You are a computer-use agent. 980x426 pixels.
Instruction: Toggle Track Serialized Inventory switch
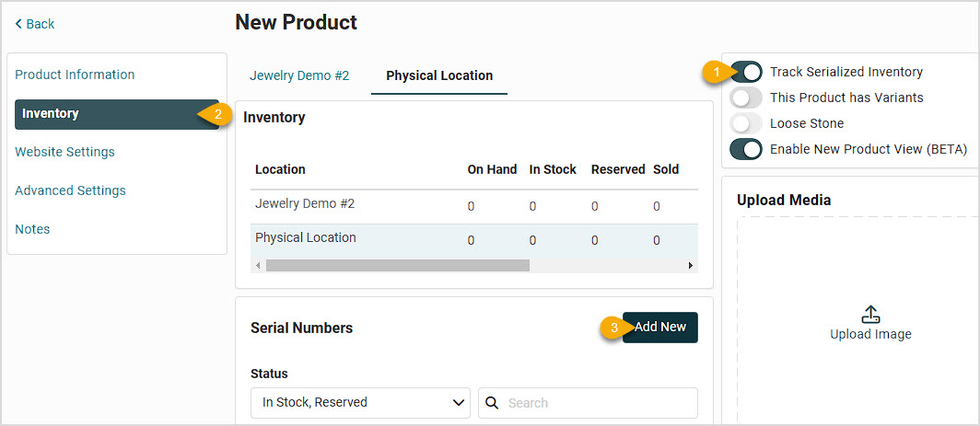tap(746, 72)
